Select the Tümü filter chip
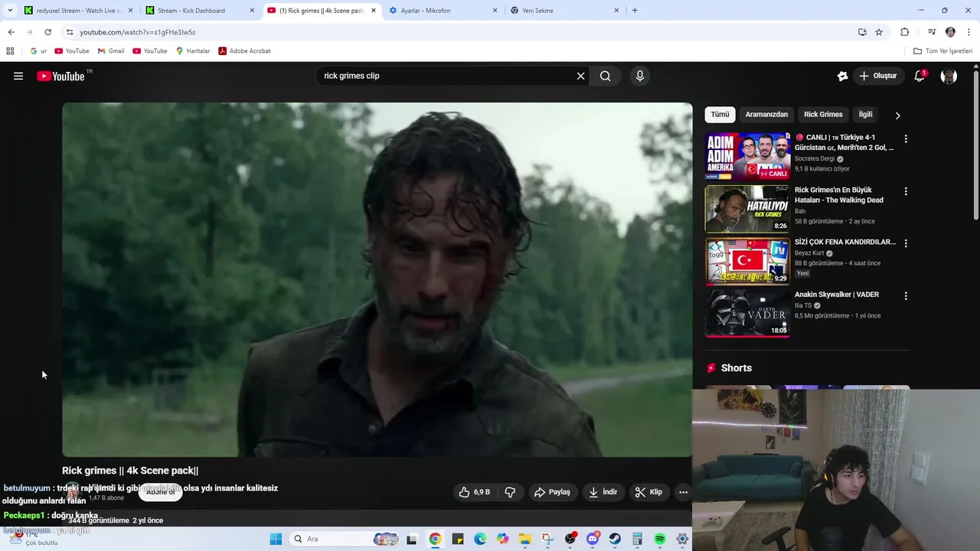 [x=720, y=115]
